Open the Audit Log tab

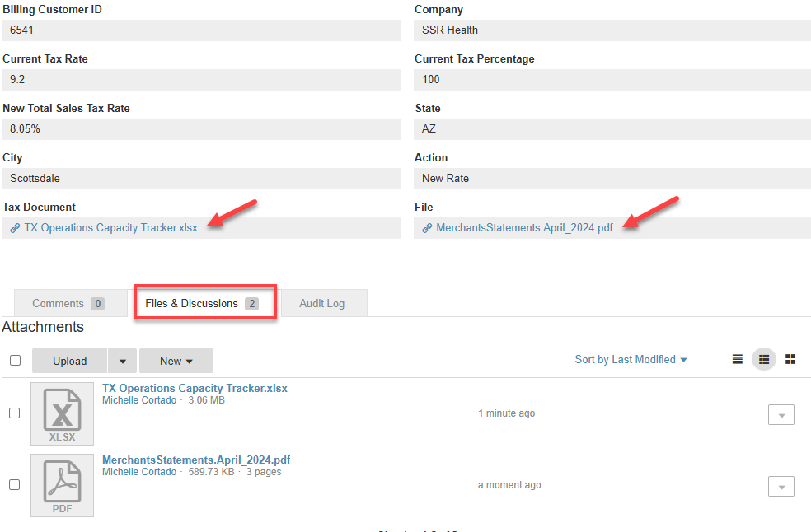(x=321, y=303)
